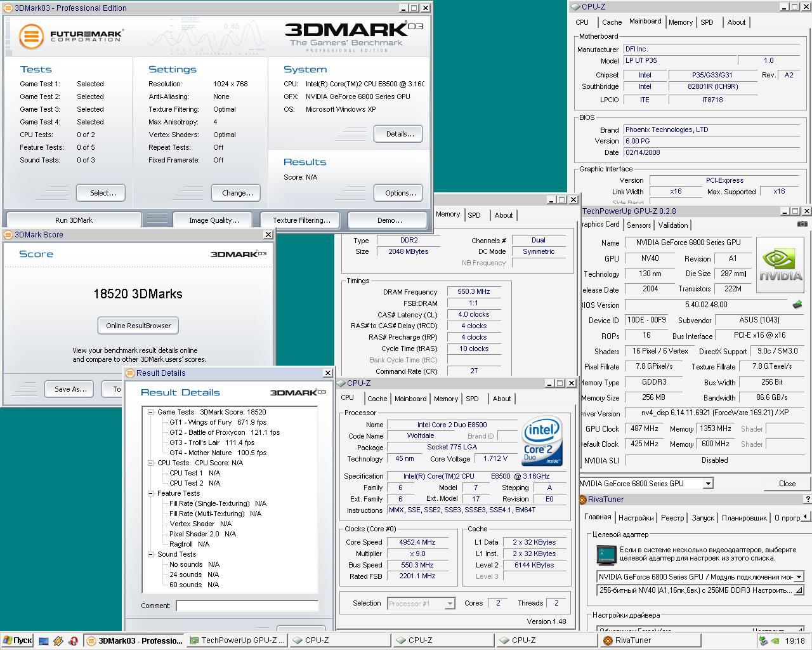
Task: Click the RivaTuner help question mark button
Action: coord(808,500)
